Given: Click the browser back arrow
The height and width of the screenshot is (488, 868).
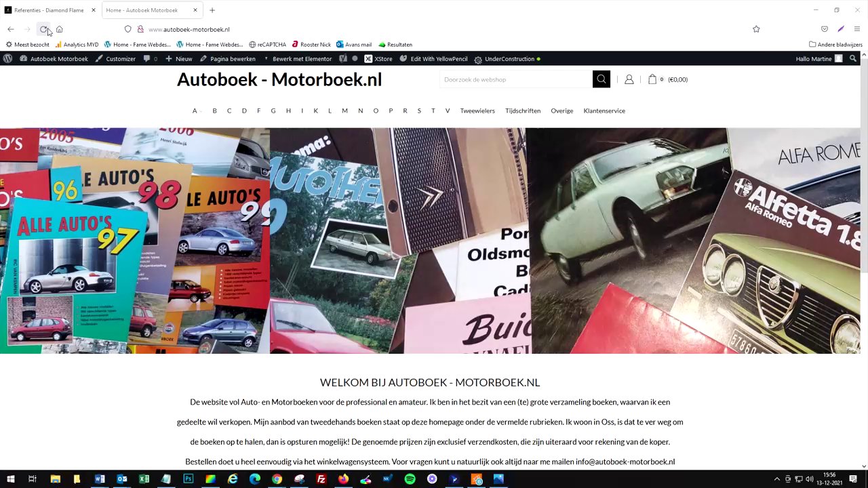Looking at the screenshot, I should point(11,29).
